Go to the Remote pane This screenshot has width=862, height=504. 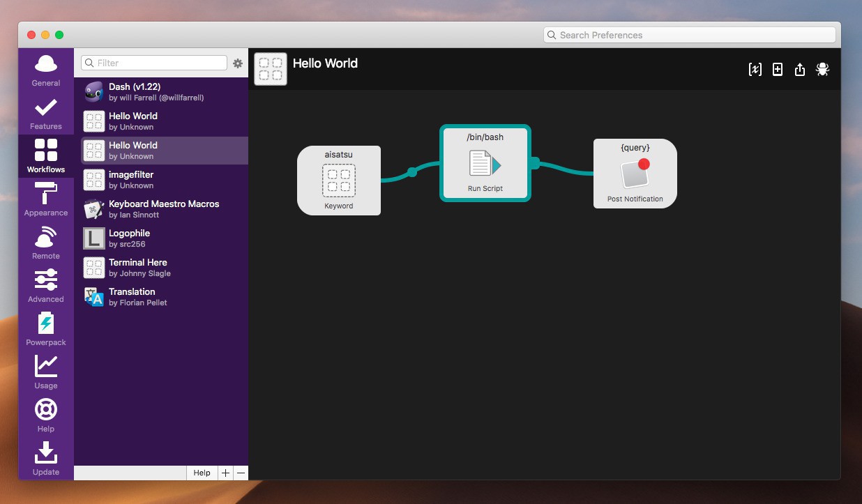(46, 243)
